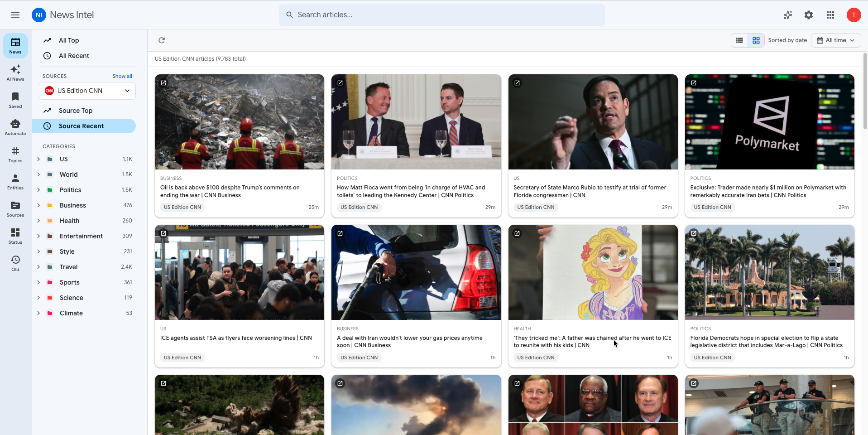Open the ICE agents TSA article external icon
868x435 pixels.
tap(163, 233)
